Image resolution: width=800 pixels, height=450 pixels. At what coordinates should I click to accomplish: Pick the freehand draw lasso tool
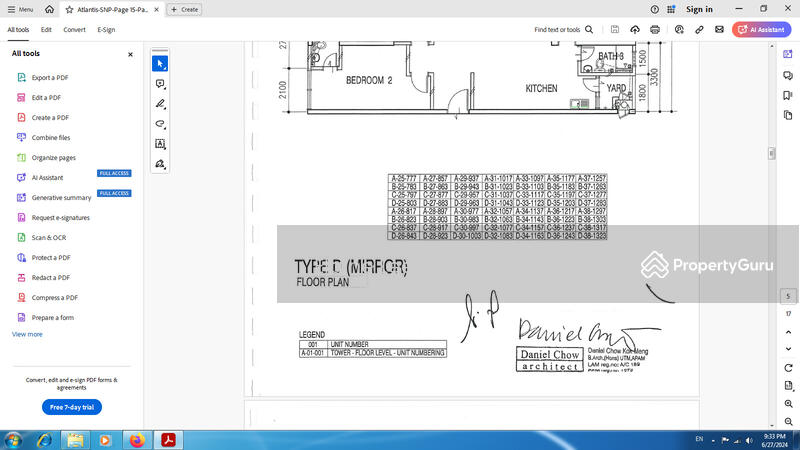(x=160, y=123)
